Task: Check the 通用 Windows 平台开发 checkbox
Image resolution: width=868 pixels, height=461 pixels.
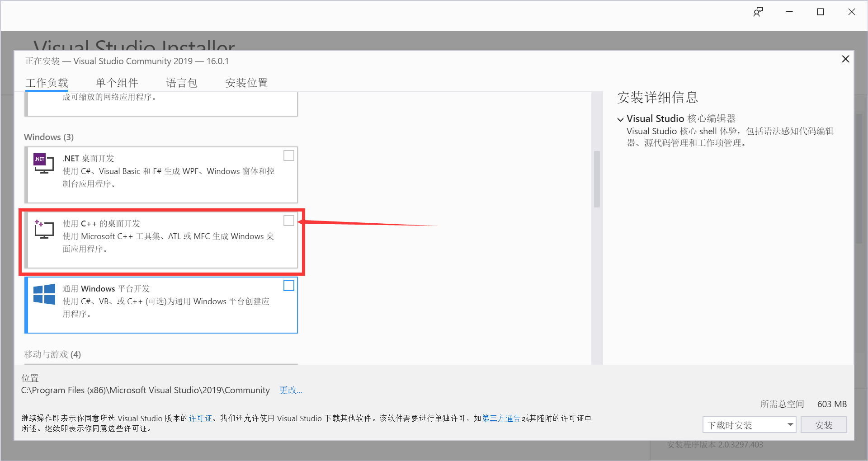Action: point(289,286)
